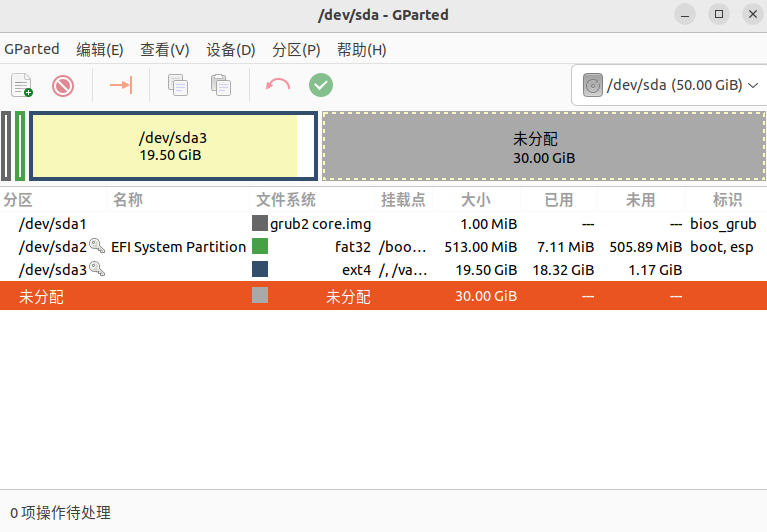Open the 编辑(E) menu
Viewport: 767px width, 532px height.
point(100,49)
